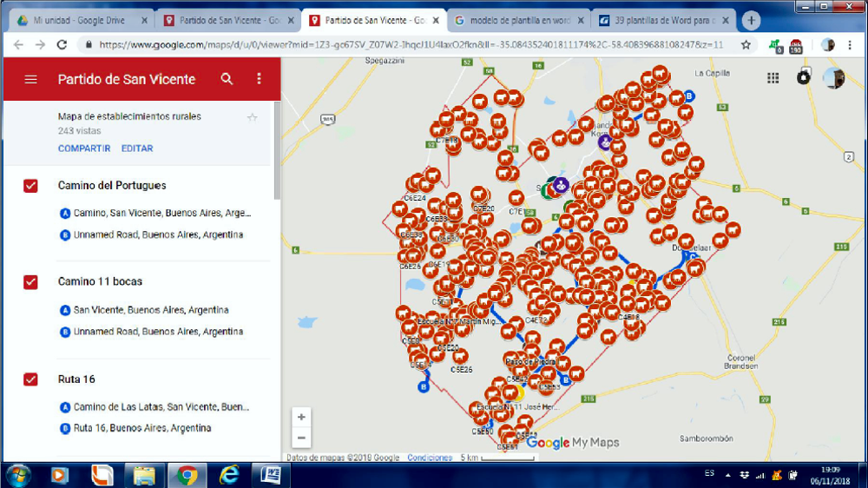The height and width of the screenshot is (488, 868).
Task: Click the EDITAR link
Action: [137, 148]
